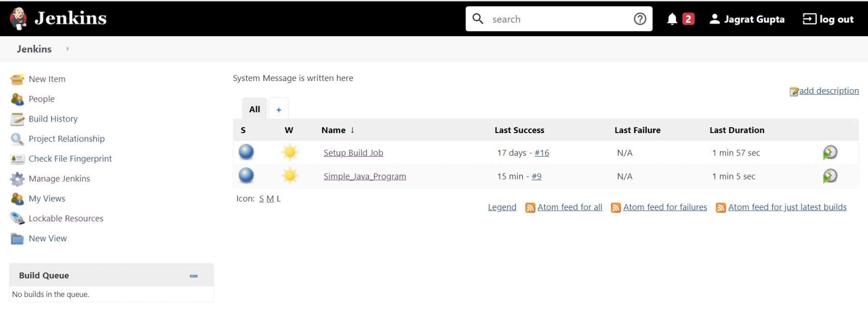Click RSS icon beside latest builds feed
This screenshot has width=868, height=311.
721,208
